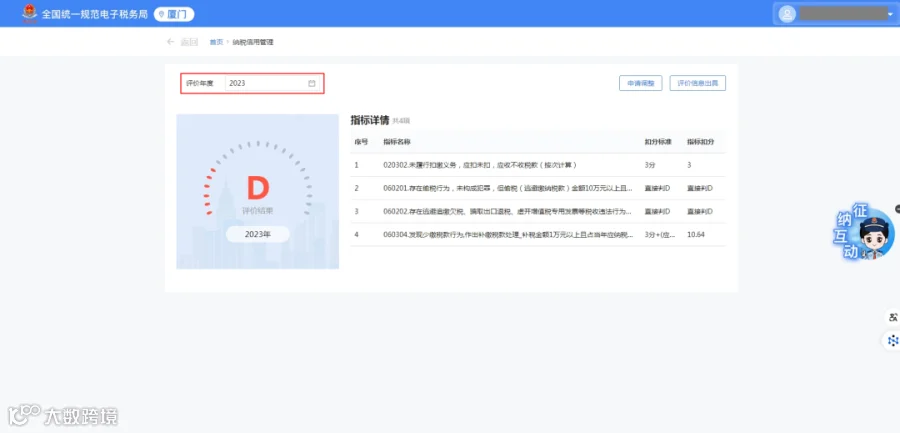The image size is (900, 433).
Task: Select 纳税信用管理 breadcrumb item
Action: 253,42
